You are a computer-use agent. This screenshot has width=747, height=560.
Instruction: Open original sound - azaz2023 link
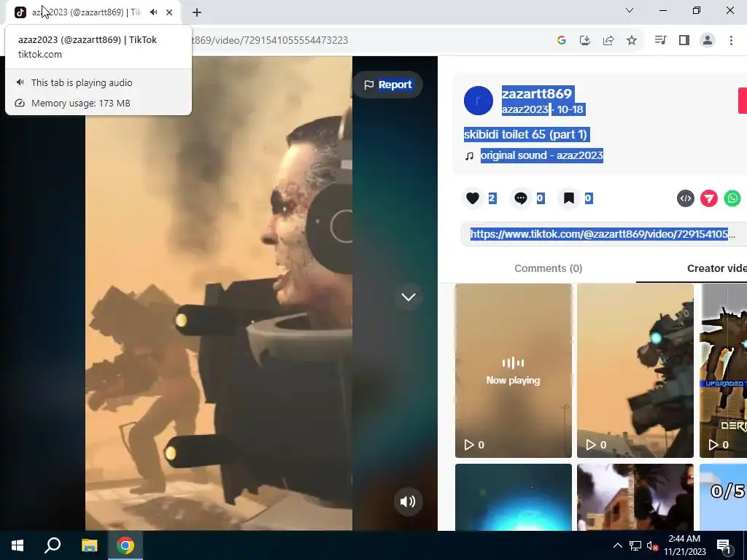point(542,155)
